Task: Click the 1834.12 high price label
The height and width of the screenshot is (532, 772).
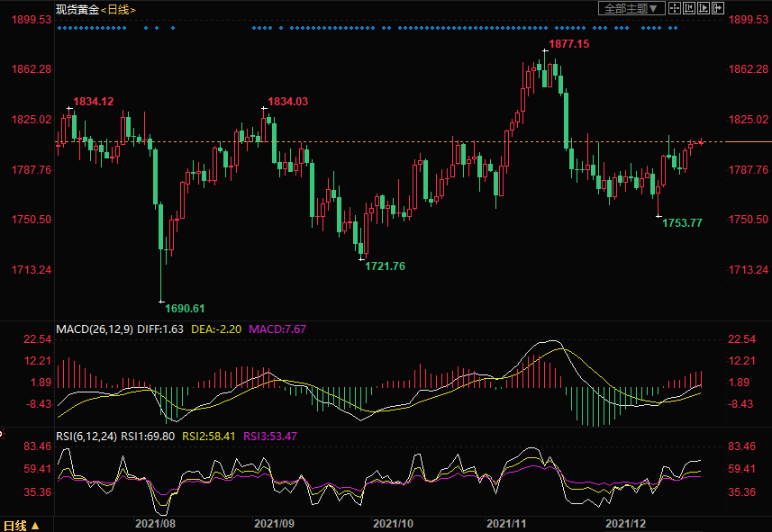Action: [x=93, y=102]
